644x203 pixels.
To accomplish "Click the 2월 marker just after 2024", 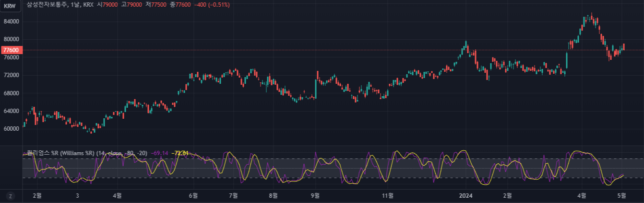I will pos(508,195).
